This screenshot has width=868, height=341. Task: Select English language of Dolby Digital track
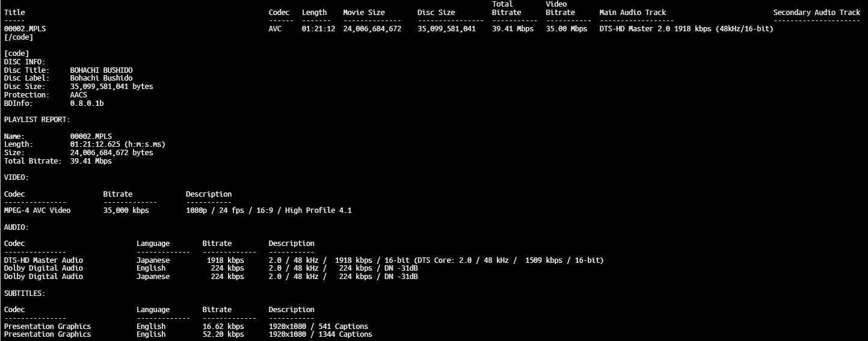point(151,268)
